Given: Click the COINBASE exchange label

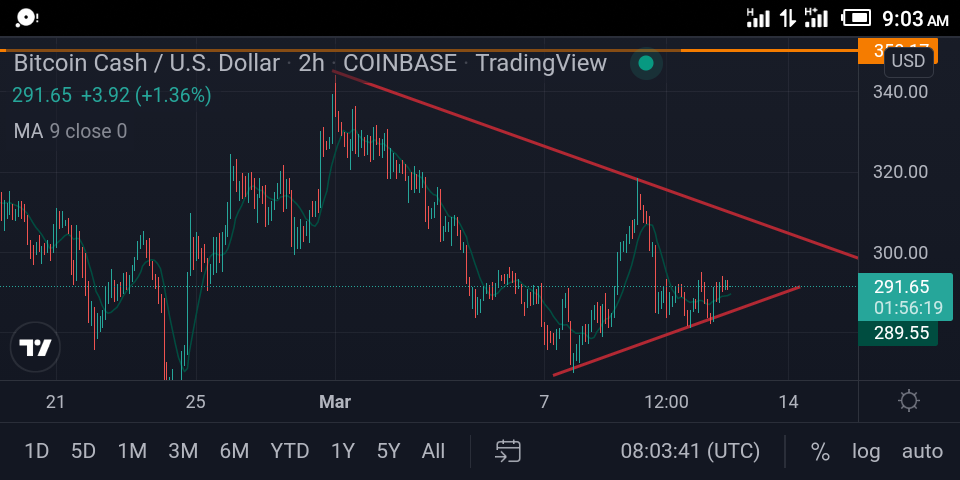Looking at the screenshot, I should tap(400, 63).
